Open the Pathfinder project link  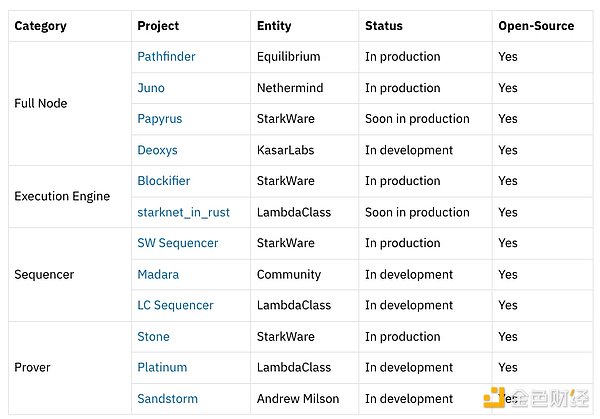coord(166,57)
